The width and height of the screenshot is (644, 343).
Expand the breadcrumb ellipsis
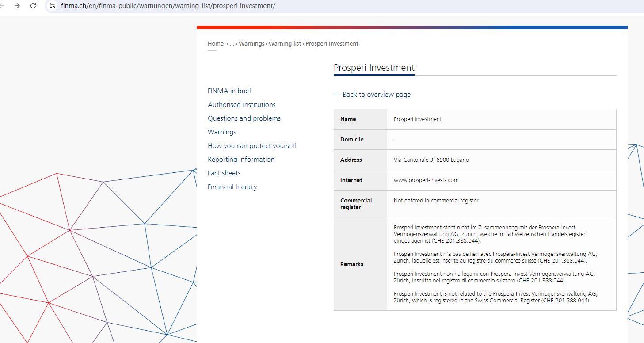point(232,44)
